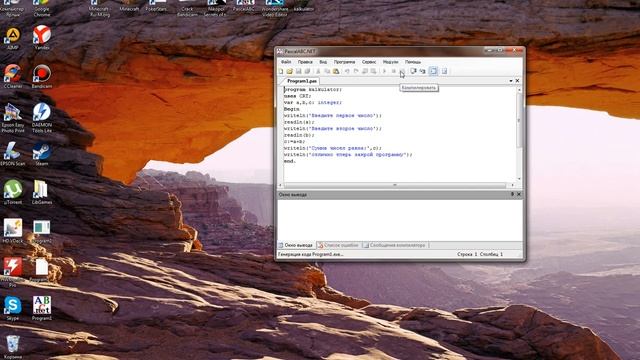Click the Cut scissors toolbar icon
The width and height of the screenshot is (640, 360).
pos(318,71)
